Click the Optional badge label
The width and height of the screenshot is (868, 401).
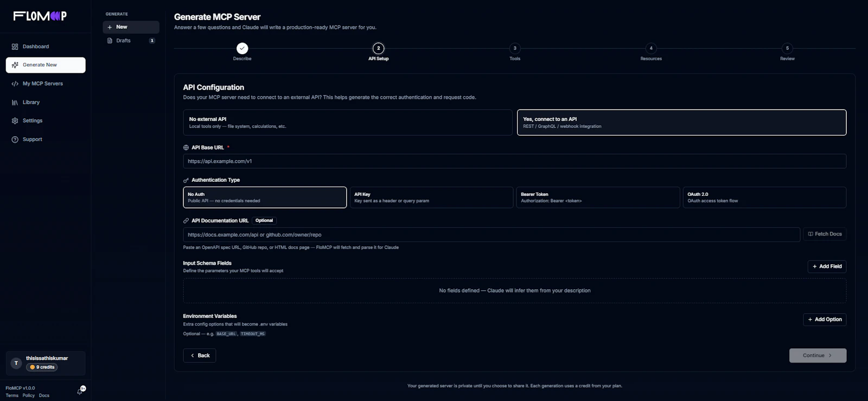pyautogui.click(x=264, y=221)
